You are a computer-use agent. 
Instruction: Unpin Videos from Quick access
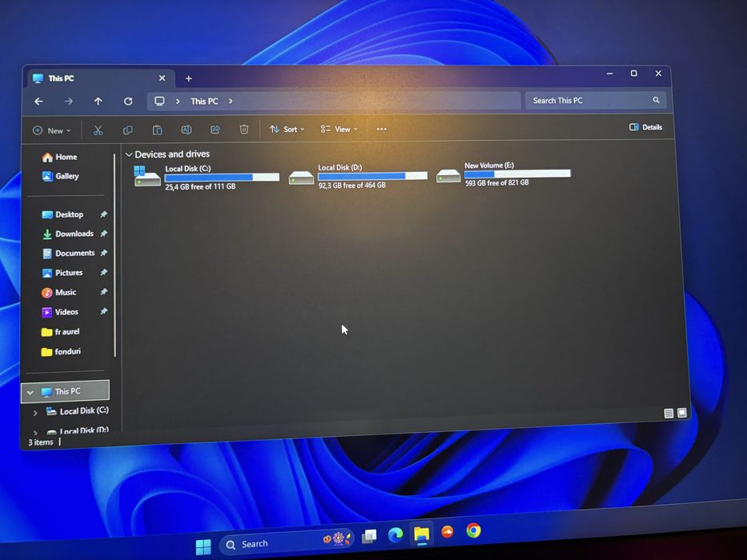(103, 311)
